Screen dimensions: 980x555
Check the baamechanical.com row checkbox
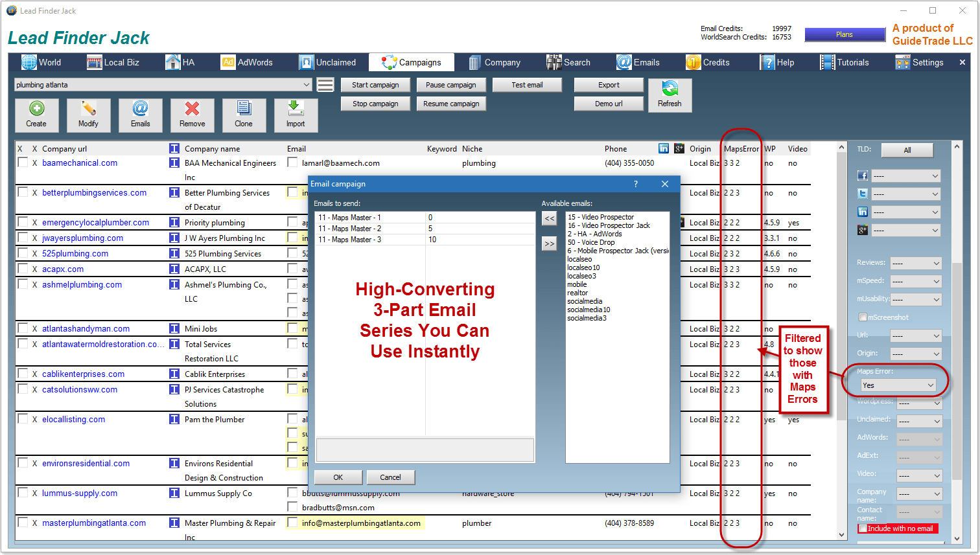click(x=23, y=163)
